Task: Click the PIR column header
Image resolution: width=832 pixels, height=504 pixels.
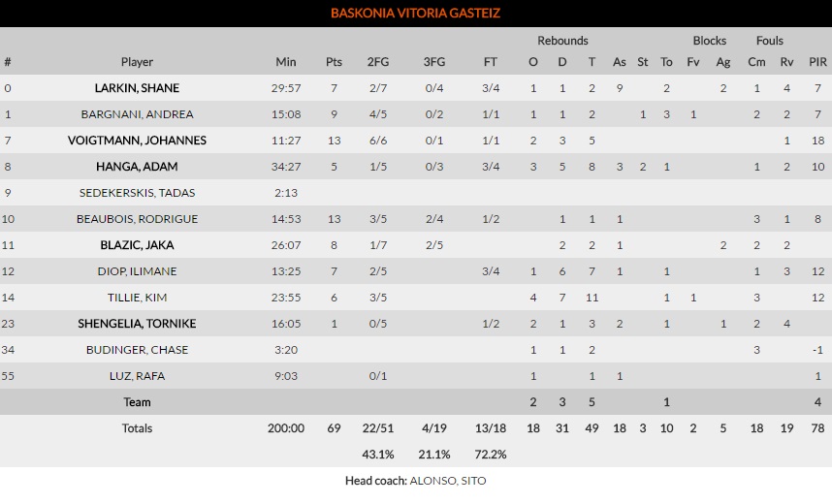Action: point(817,62)
